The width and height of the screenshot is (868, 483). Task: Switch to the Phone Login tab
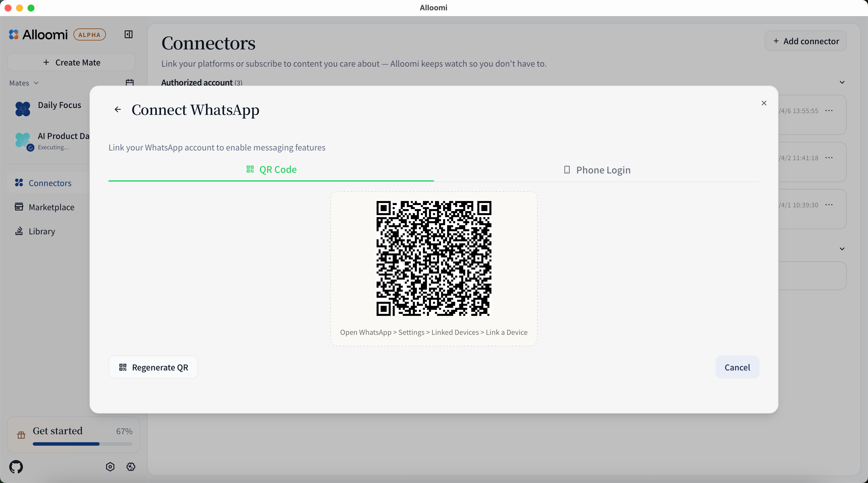click(x=597, y=170)
